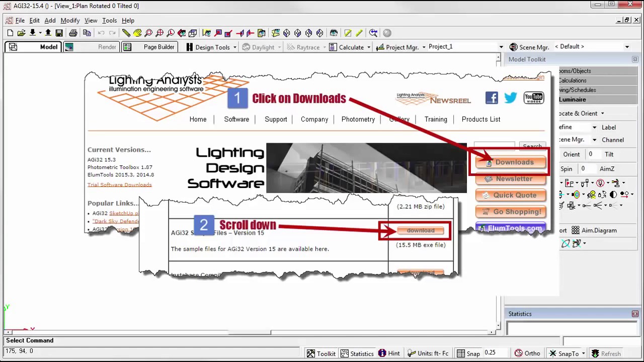644x362 pixels.
Task: Select the pencil drawing tool icon
Action: point(126,33)
